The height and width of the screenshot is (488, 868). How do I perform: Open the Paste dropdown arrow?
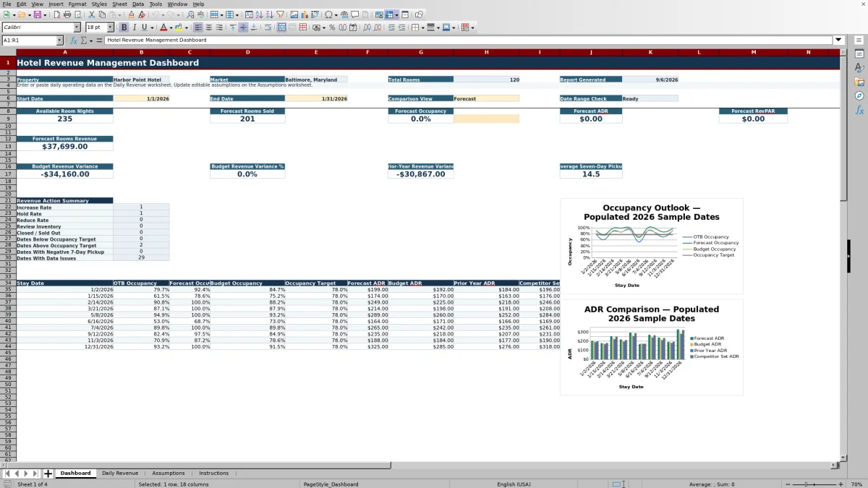click(119, 14)
